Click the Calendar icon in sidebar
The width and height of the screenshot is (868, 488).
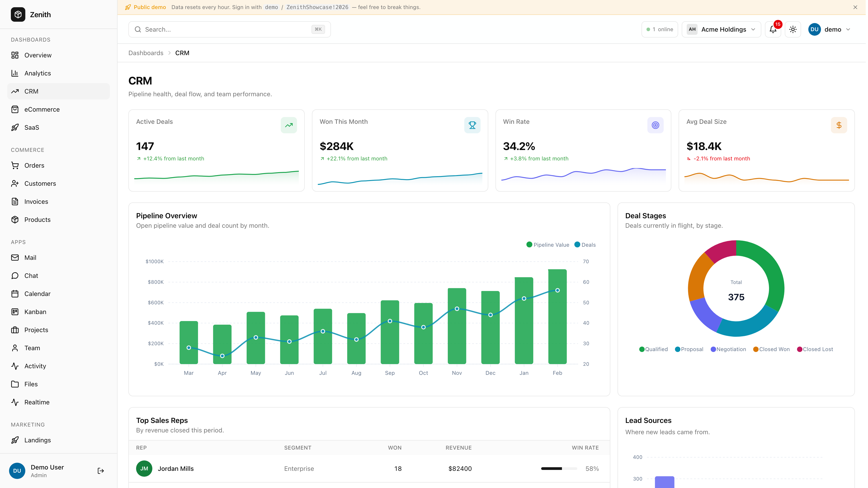click(x=15, y=294)
